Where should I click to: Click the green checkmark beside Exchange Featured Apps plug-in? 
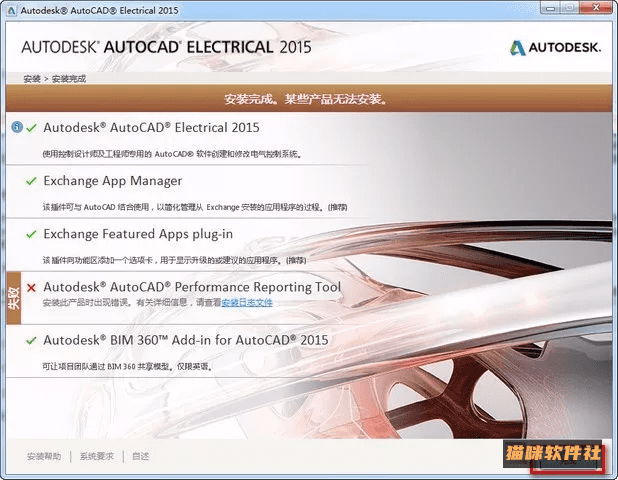(x=31, y=234)
